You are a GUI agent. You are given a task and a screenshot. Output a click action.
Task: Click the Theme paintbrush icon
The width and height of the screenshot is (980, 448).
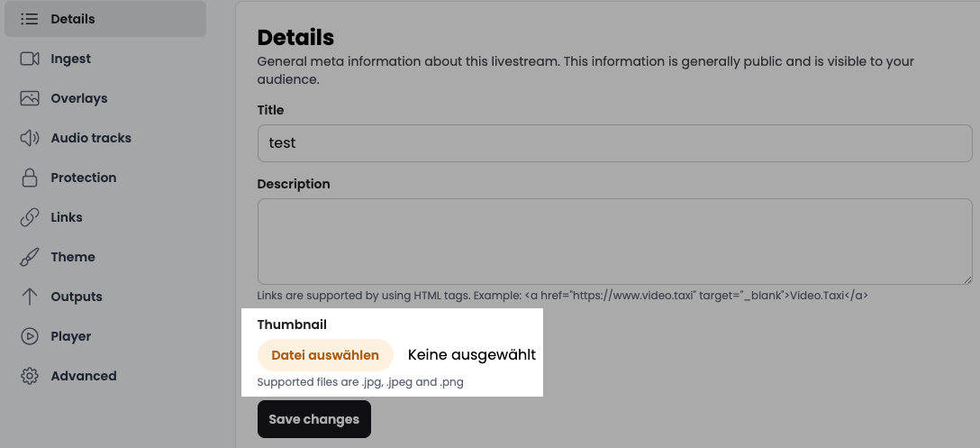(x=30, y=257)
